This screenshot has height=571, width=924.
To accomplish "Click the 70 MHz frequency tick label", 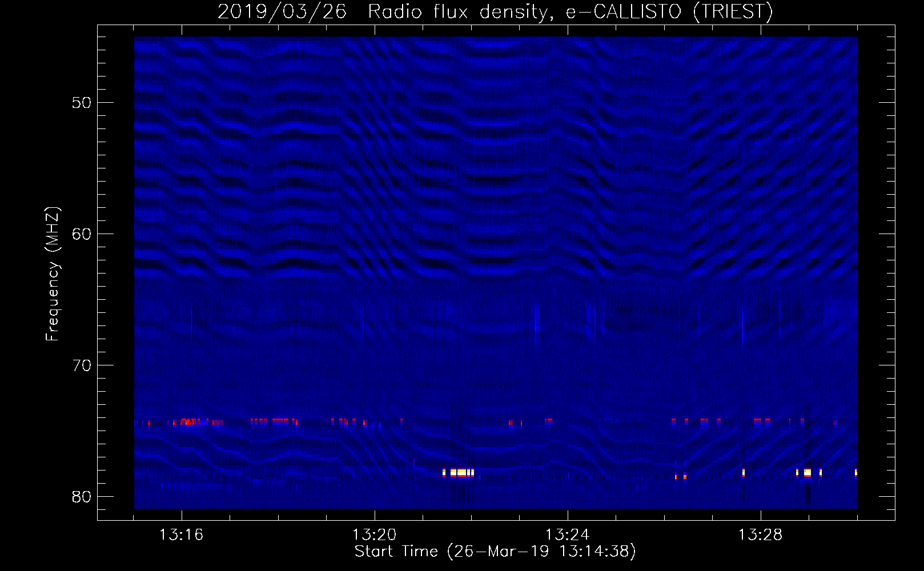I will pyautogui.click(x=82, y=365).
